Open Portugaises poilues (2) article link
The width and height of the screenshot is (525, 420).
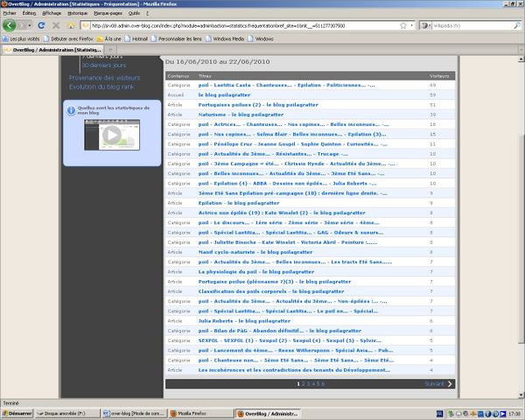[x=258, y=105]
